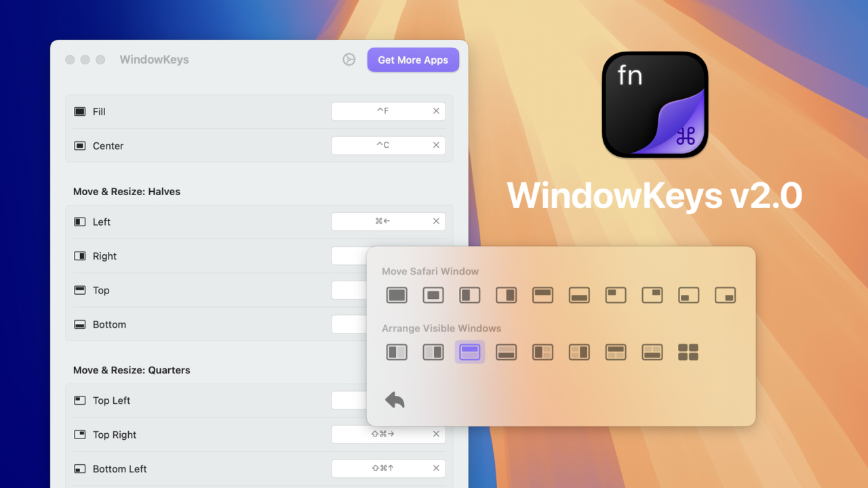This screenshot has height=488, width=868.
Task: Click the 'WindowKeys v2.0' headline text
Action: pos(655,195)
